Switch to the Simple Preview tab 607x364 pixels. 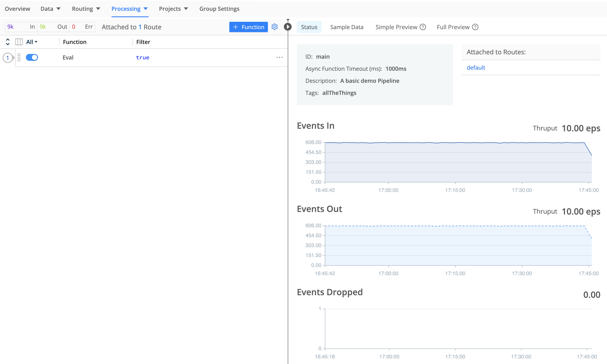(x=396, y=27)
